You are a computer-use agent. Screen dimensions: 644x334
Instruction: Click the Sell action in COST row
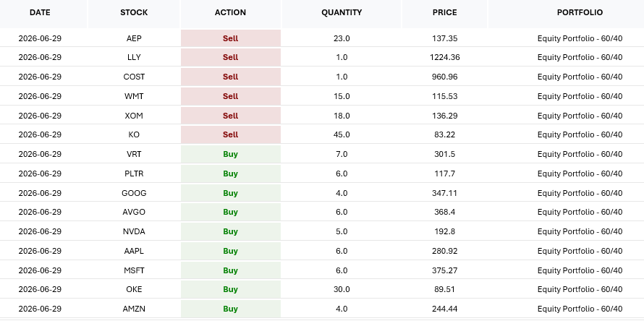click(x=230, y=77)
